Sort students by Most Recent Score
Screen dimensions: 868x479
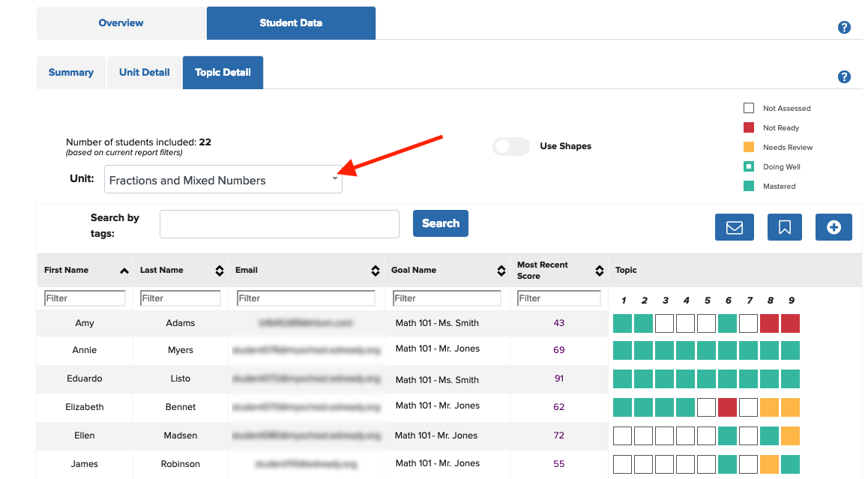[x=599, y=270]
